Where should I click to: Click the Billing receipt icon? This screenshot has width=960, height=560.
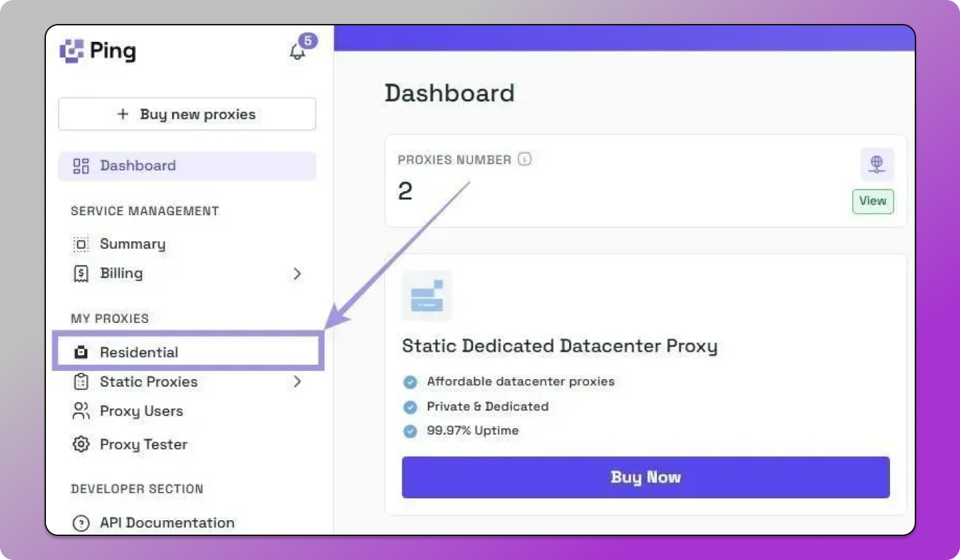tap(81, 273)
